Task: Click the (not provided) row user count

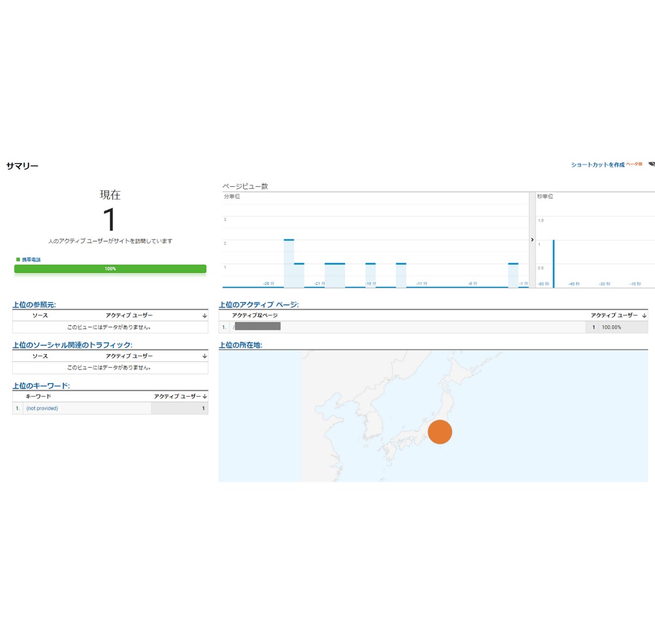Action: tap(203, 408)
